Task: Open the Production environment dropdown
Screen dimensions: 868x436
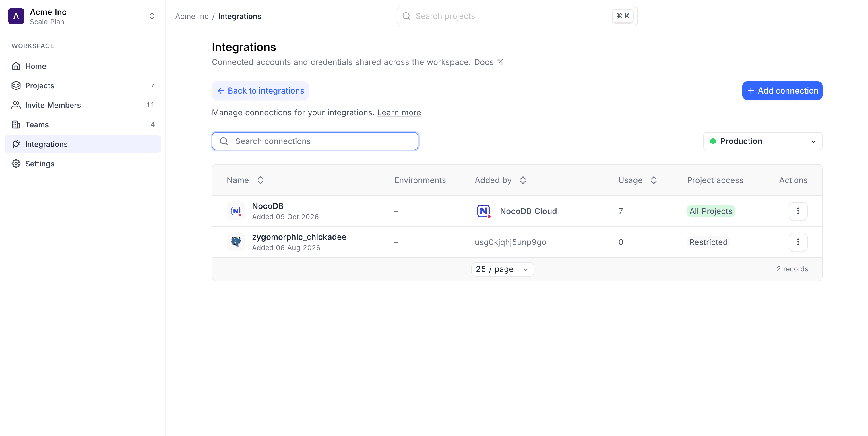Action: coord(763,141)
